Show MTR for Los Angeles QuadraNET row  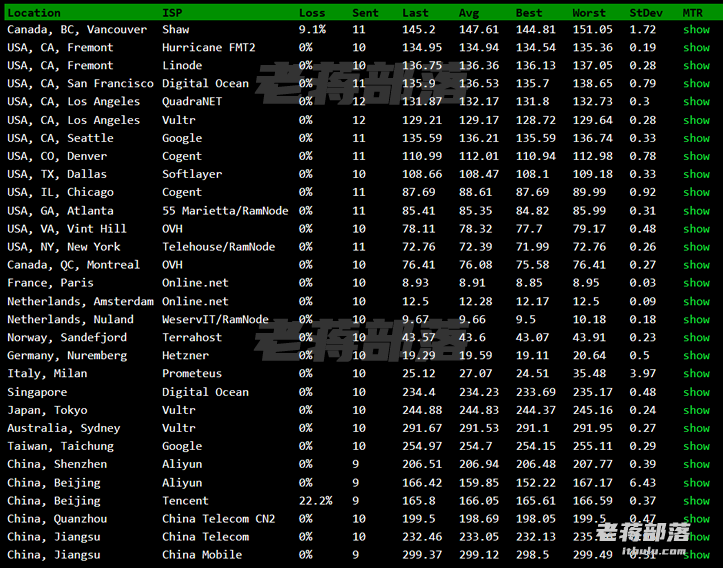696,101
